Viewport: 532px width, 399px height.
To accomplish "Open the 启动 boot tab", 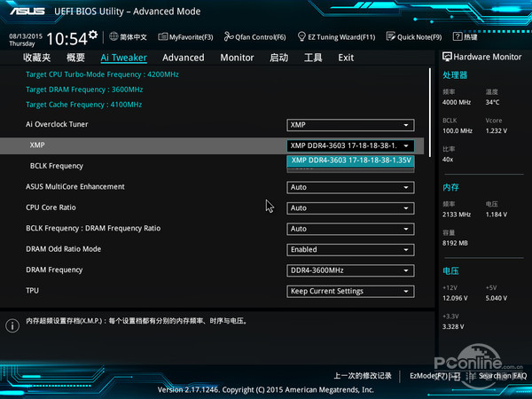I will coord(279,58).
